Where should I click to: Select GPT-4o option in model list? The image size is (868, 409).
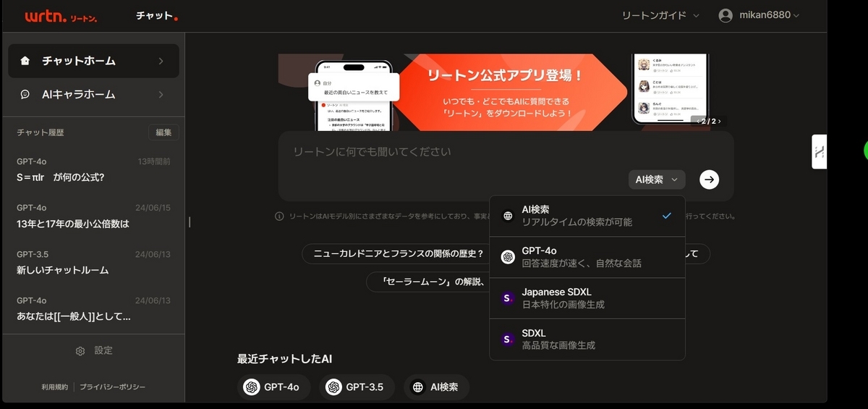587,257
